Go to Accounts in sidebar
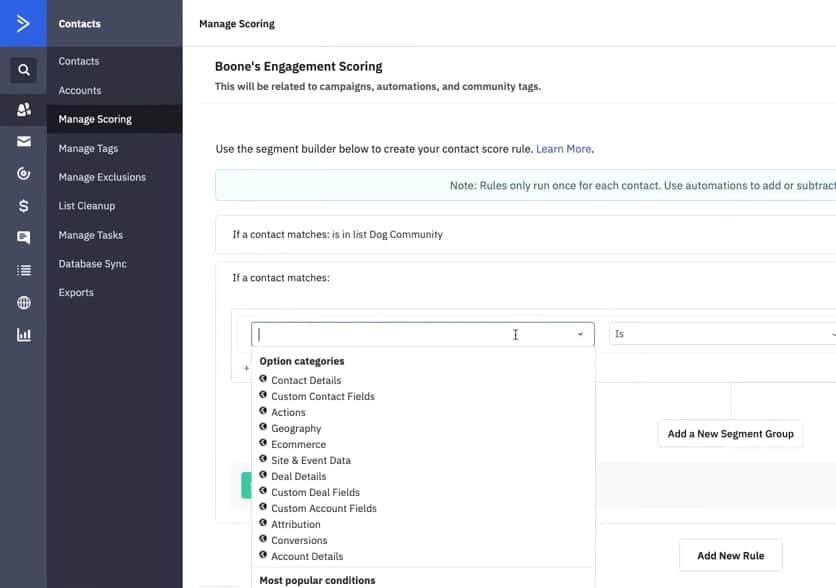 79,90
